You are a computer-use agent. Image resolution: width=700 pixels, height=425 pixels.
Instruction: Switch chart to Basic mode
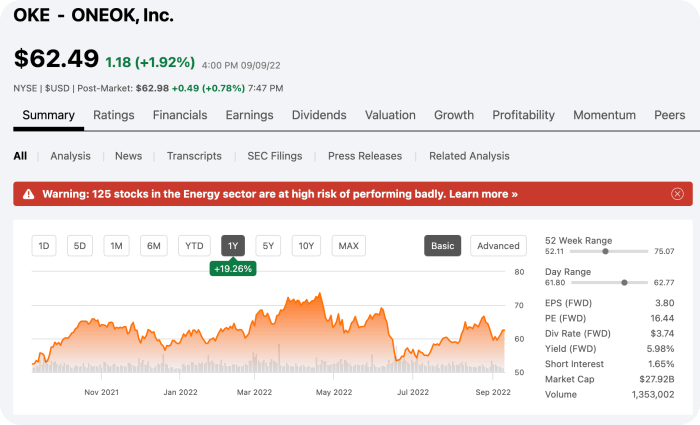tap(442, 246)
